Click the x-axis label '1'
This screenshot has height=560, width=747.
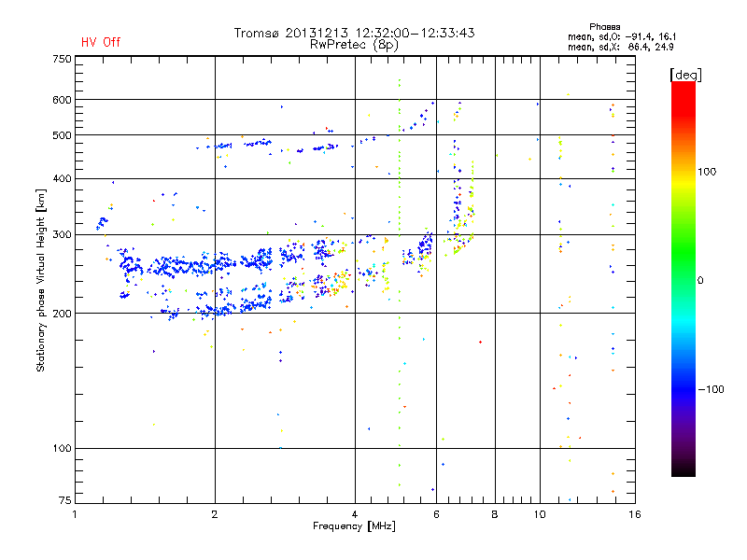tap(75, 514)
